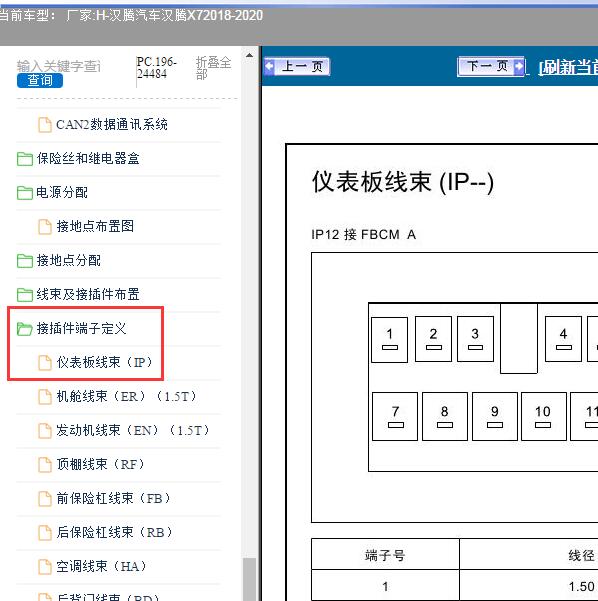The image size is (598, 601).
Task: Click the 刷新当前 refresh link
Action: click(568, 67)
